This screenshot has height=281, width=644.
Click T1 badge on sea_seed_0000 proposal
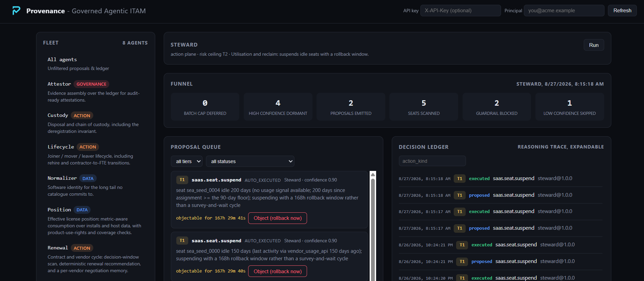click(182, 241)
